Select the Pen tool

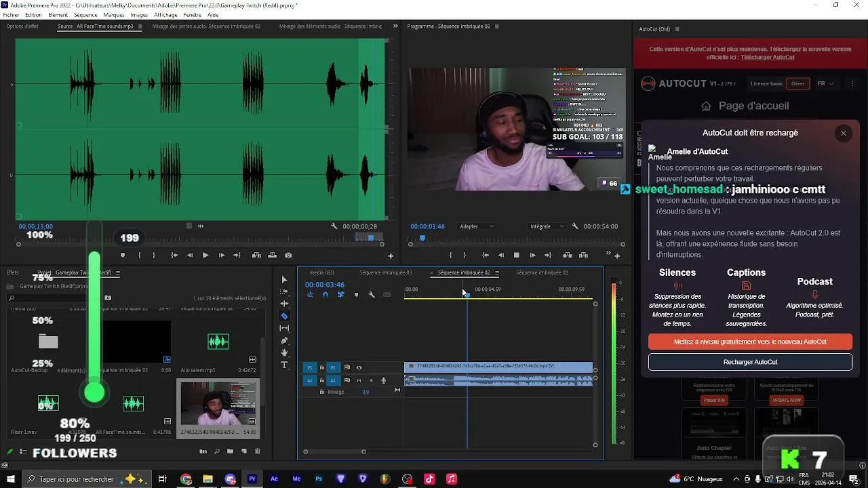[x=284, y=340]
